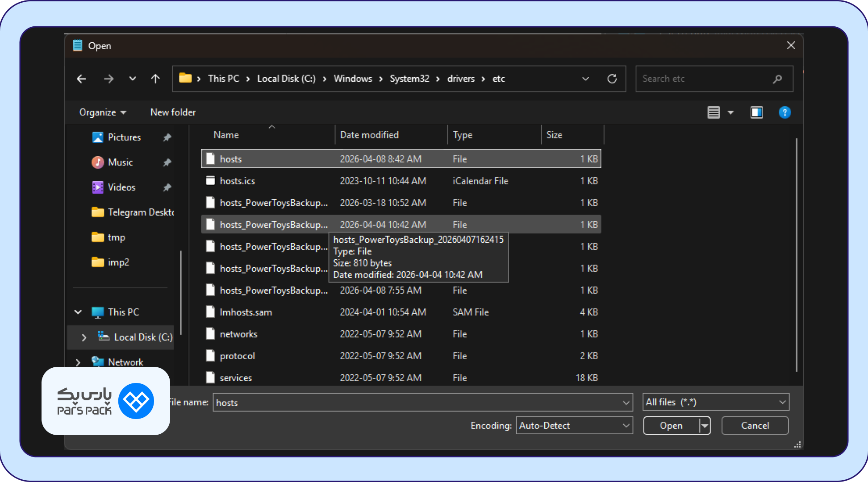The height and width of the screenshot is (482, 868).
Task: Click the hosts.ics calendar file icon
Action: click(210, 180)
